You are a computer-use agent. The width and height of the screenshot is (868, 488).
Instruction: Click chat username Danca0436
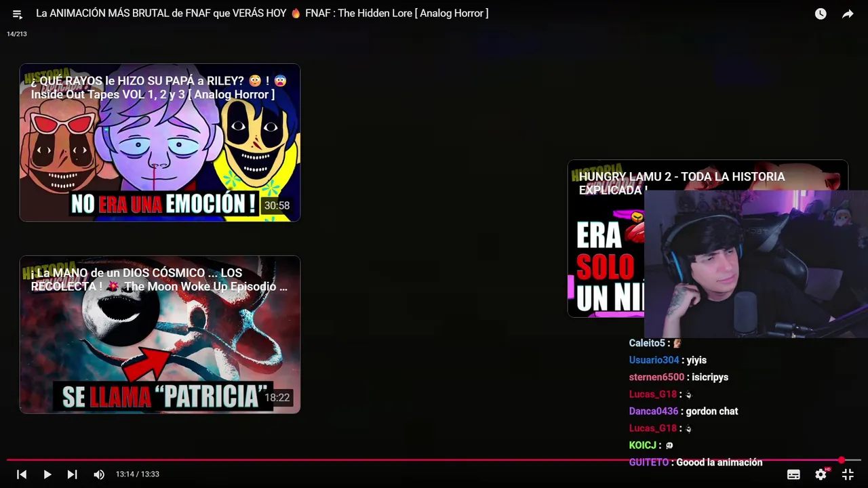click(x=654, y=411)
